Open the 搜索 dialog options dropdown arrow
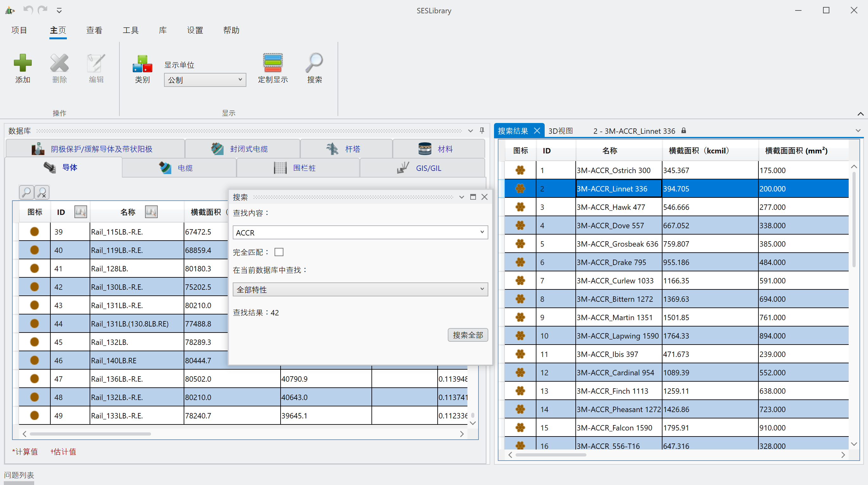This screenshot has height=485, width=868. point(462,197)
